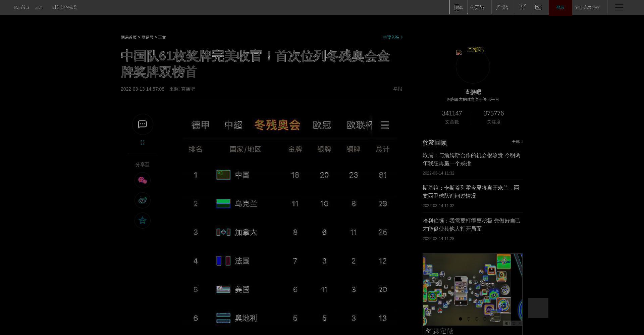This screenshot has width=644, height=335.
Task: Click 中国 country name in table
Action: tap(242, 175)
